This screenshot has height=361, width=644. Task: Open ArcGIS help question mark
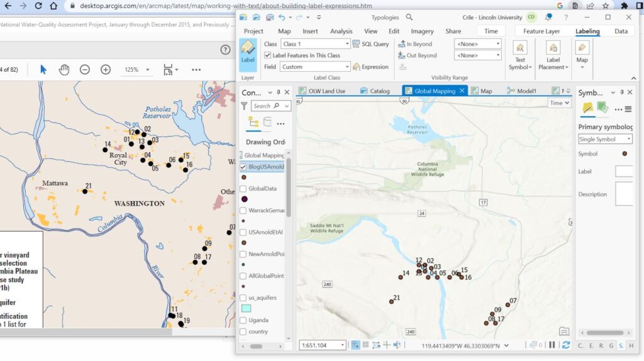[x=566, y=17]
